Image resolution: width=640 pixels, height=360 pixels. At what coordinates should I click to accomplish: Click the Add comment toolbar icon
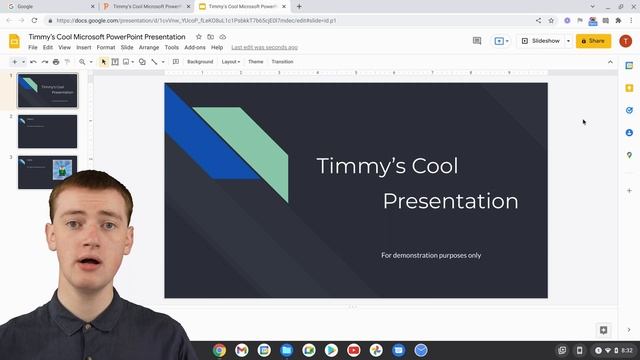click(x=176, y=62)
